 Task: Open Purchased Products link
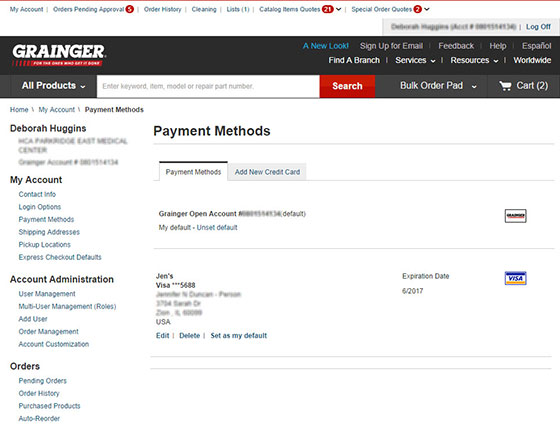pyautogui.click(x=49, y=406)
